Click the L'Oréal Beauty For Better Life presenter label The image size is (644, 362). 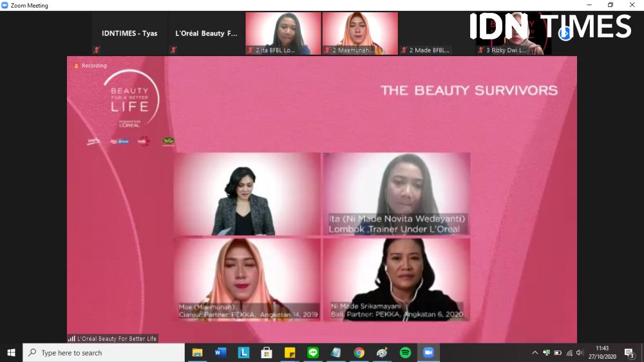click(117, 339)
